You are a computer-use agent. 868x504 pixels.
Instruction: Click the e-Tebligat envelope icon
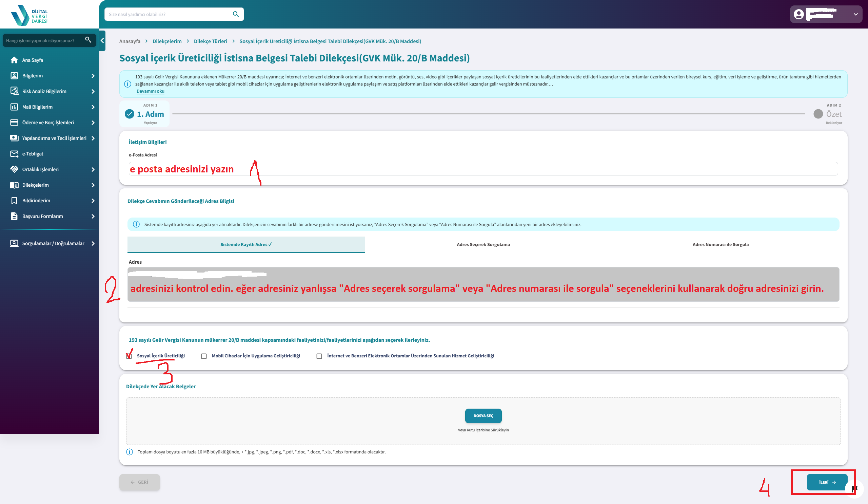pyautogui.click(x=14, y=154)
